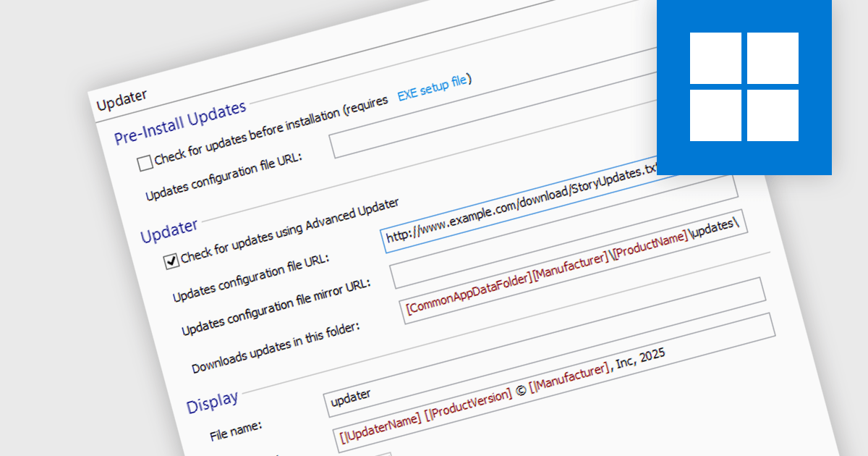Click the Display section heading
868x456 pixels.
click(212, 402)
